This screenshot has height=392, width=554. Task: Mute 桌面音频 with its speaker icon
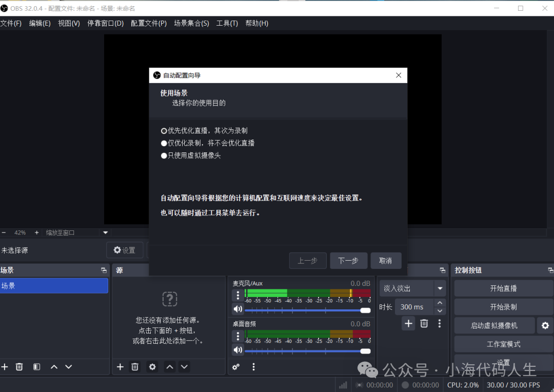(237, 351)
